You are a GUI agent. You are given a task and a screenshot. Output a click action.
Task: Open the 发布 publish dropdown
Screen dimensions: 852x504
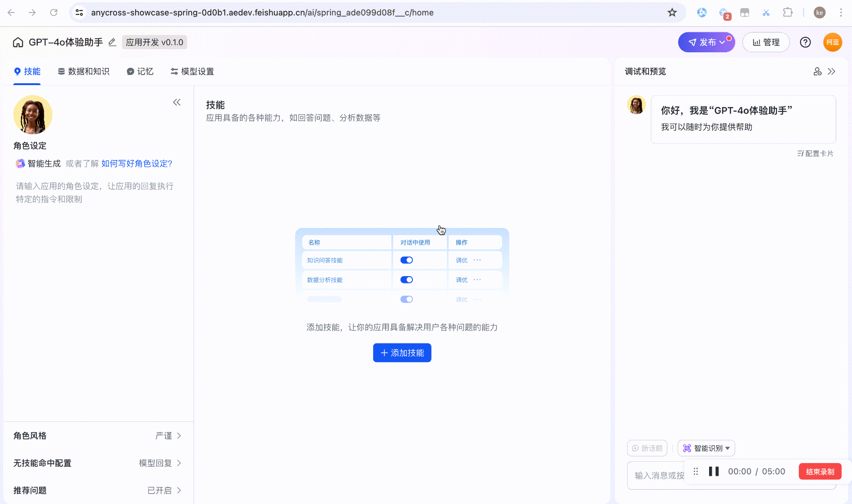point(706,42)
